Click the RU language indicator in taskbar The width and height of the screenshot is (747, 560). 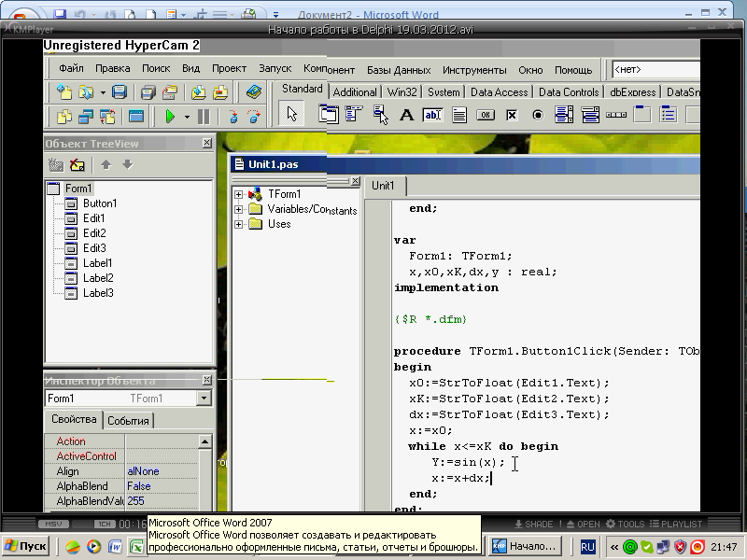click(x=587, y=547)
